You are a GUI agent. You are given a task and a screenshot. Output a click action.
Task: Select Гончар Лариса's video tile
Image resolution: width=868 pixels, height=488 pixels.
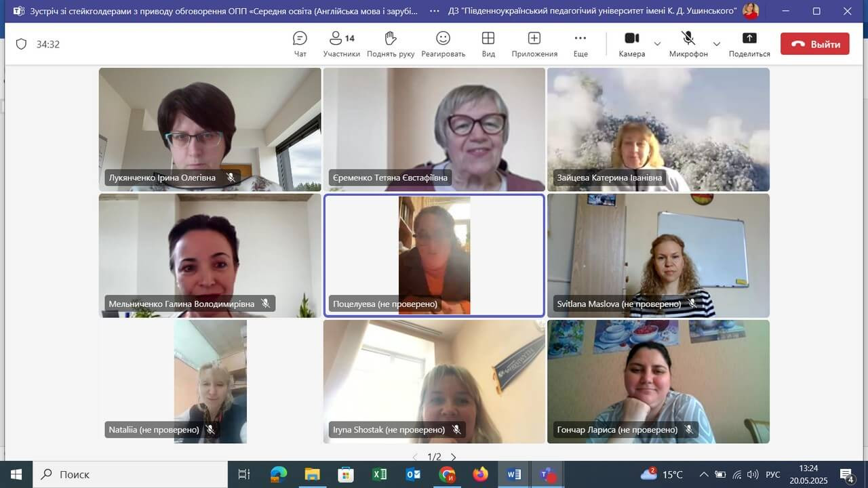point(658,382)
